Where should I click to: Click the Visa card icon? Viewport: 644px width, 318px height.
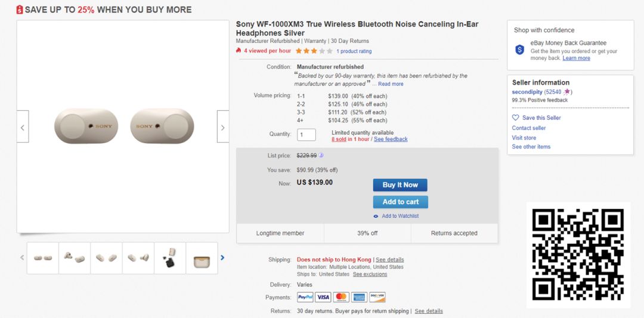[323, 297]
